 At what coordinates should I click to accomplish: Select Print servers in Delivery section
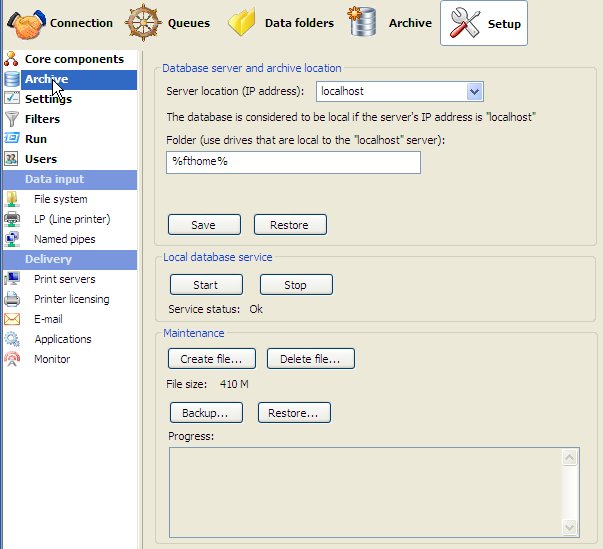click(64, 279)
